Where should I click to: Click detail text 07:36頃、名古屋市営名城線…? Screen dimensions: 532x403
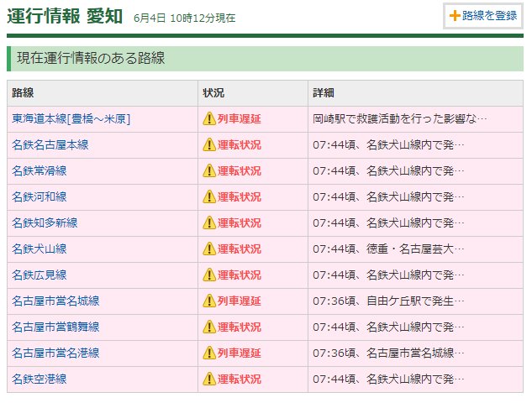click(x=388, y=353)
